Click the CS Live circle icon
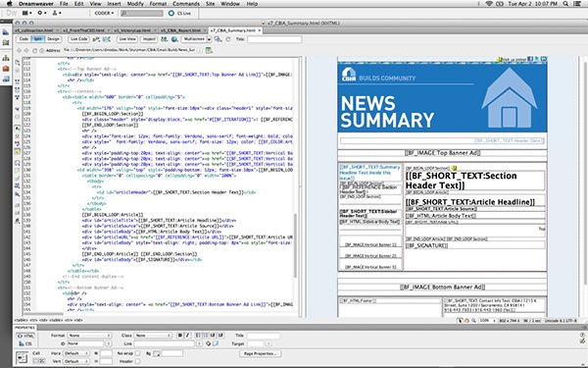Screen dimensions: 588x368 click(171, 13)
